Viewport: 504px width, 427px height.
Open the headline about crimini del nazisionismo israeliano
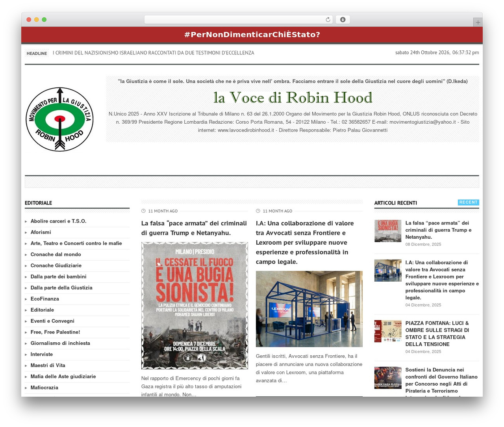tap(154, 53)
